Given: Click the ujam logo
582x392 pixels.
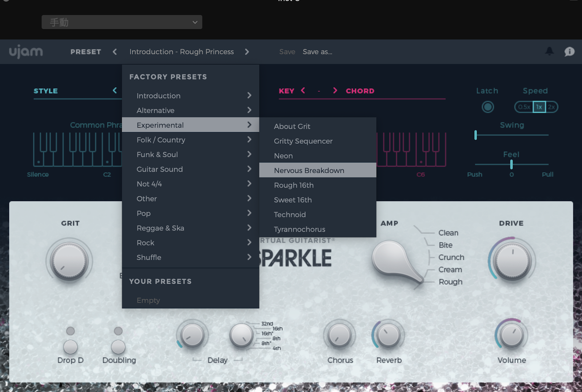Looking at the screenshot, I should (x=26, y=52).
